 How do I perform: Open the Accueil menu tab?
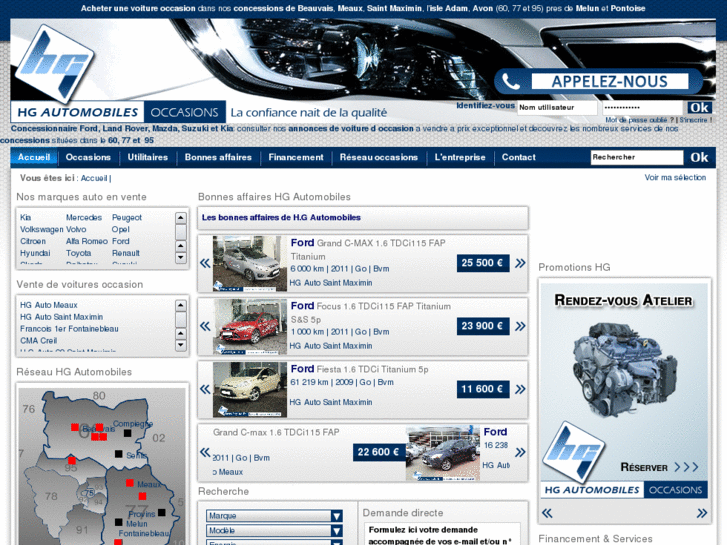tap(34, 157)
